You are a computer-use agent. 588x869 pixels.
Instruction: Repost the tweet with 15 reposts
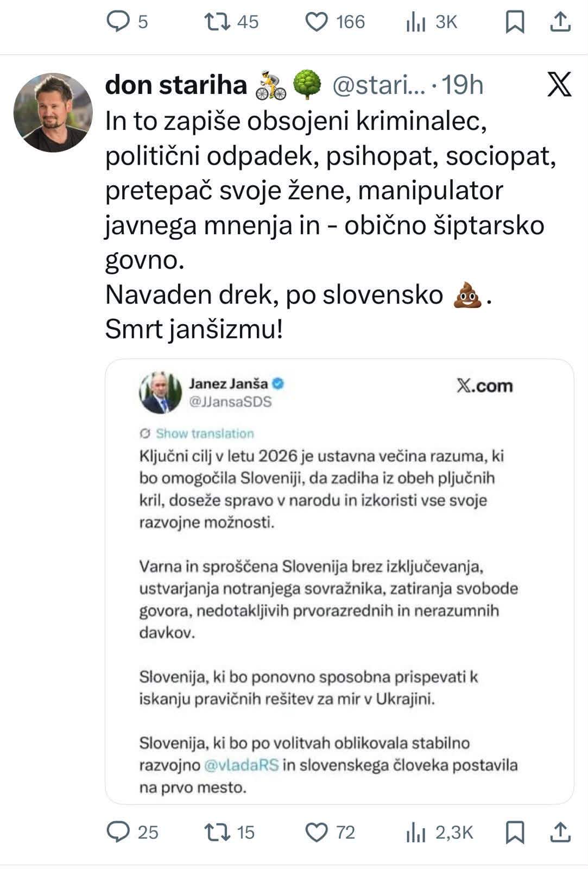coord(219,830)
